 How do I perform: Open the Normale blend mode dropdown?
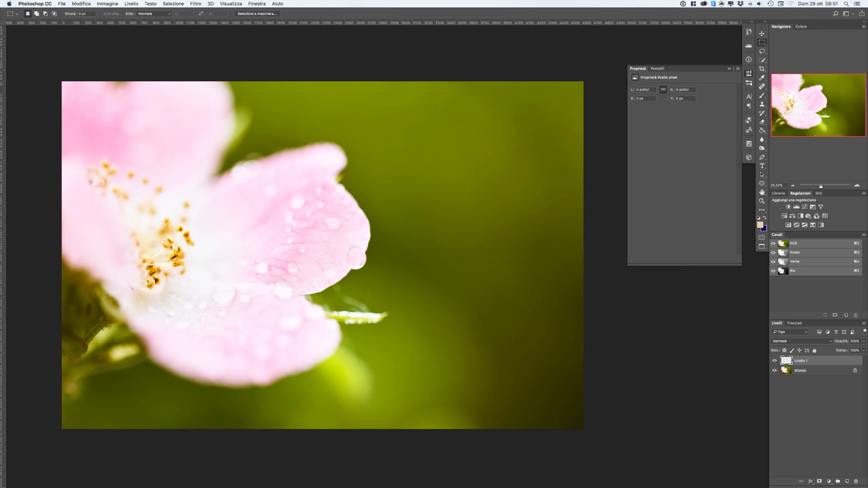(x=802, y=341)
